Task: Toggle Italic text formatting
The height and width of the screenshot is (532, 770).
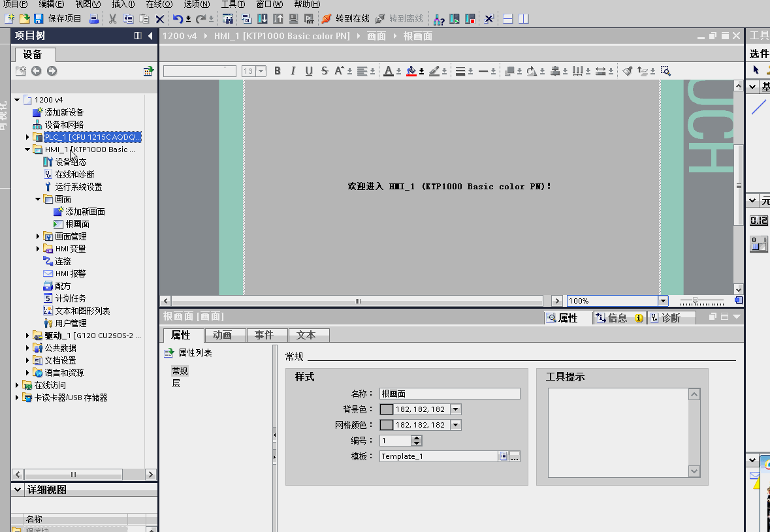Action: 293,70
